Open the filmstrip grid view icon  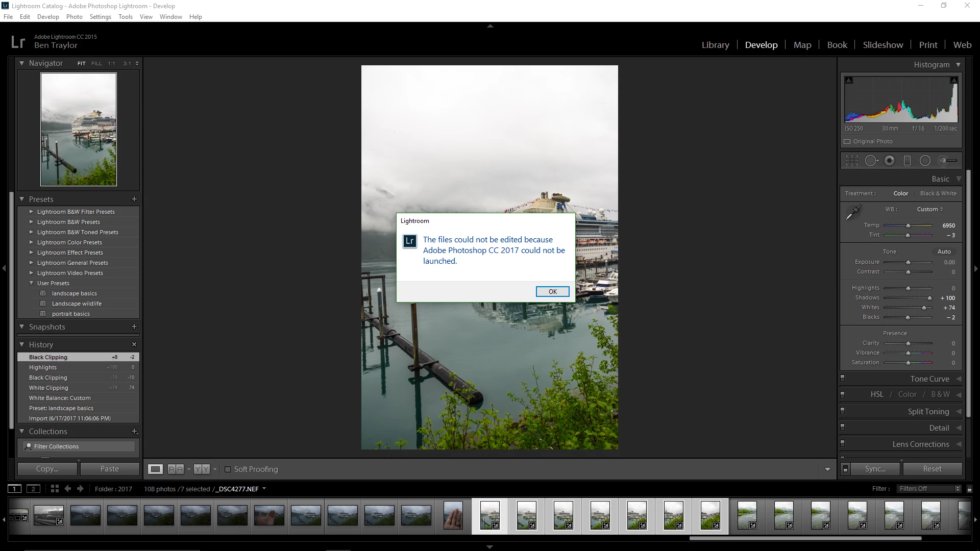(55, 489)
